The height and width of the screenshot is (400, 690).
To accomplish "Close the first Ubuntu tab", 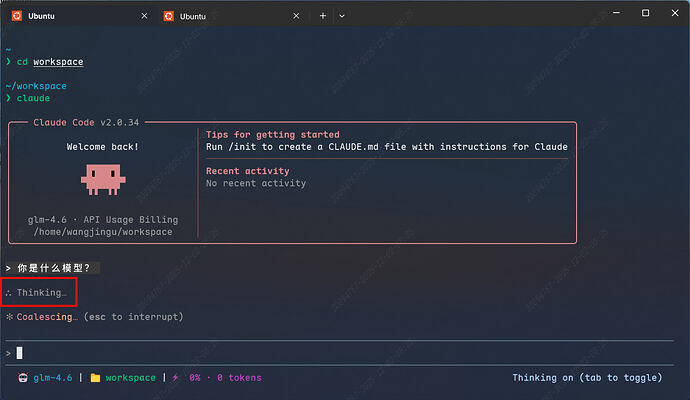I will (x=144, y=16).
